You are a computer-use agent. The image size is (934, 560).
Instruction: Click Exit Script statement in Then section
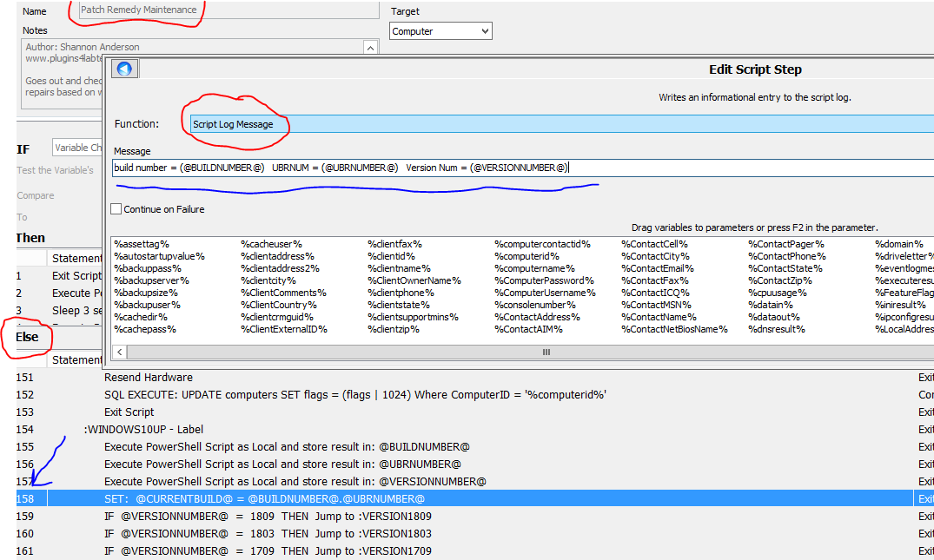[x=76, y=276]
